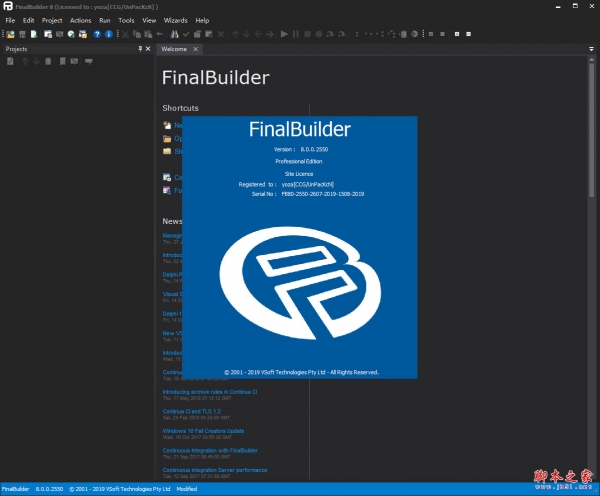Screen dimensions: 600x496
Task: Click the New Project document toolbar icon
Action: click(34, 34)
